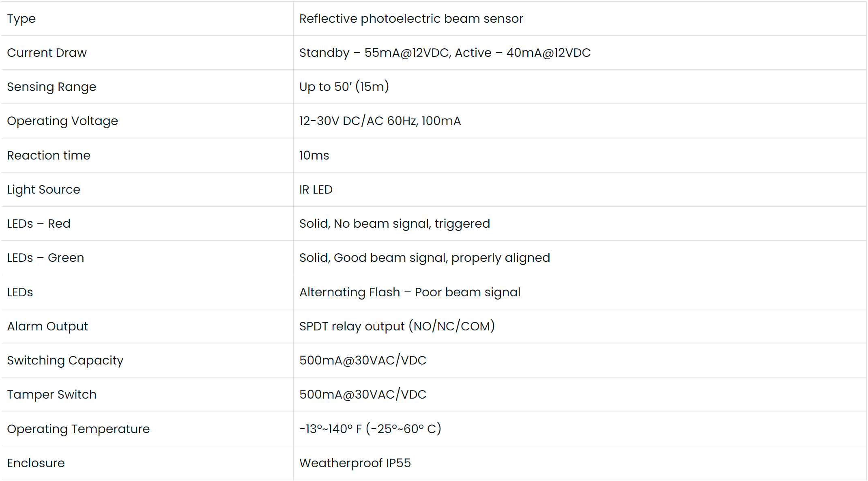Click the Good beam signal description

[424, 258]
